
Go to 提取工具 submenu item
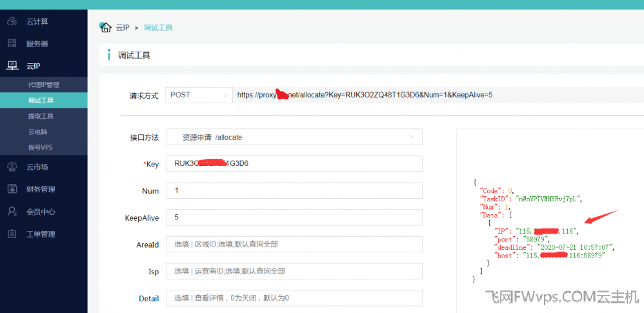44,116
